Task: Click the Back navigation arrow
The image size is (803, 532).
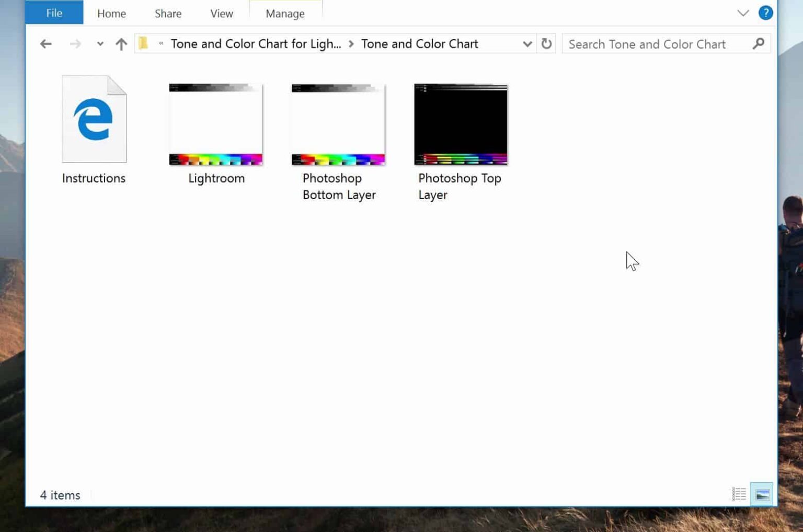Action: [x=46, y=44]
